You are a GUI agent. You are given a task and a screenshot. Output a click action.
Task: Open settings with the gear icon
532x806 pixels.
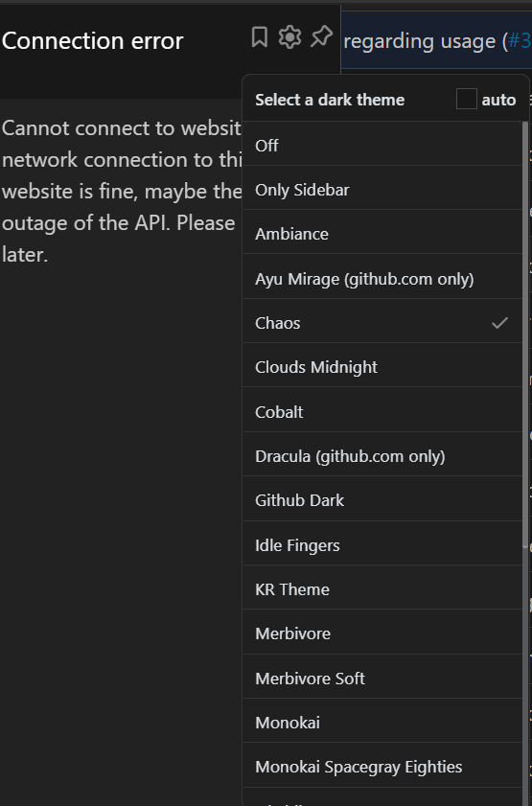289,37
